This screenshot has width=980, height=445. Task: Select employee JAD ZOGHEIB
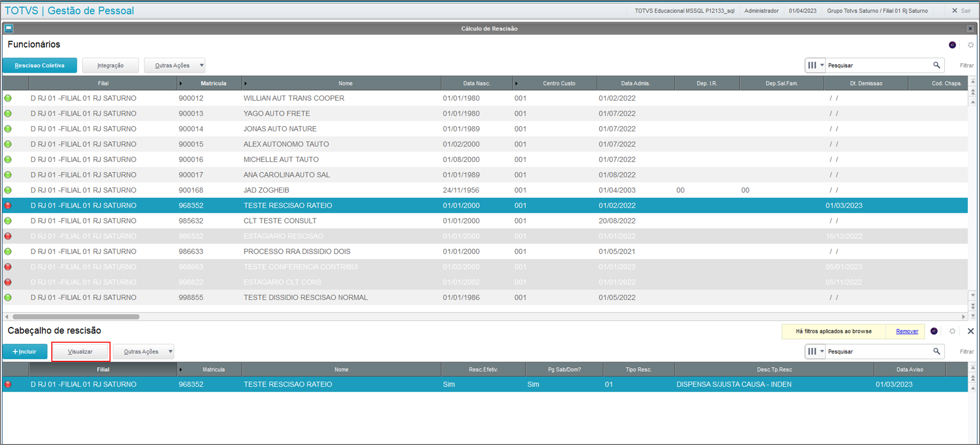click(x=485, y=190)
